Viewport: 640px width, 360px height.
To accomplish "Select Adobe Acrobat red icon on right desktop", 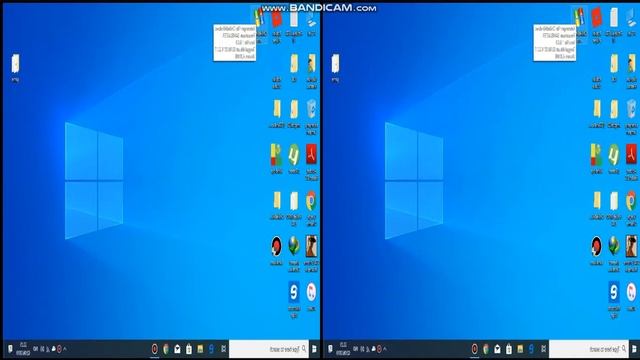I will tap(631, 154).
